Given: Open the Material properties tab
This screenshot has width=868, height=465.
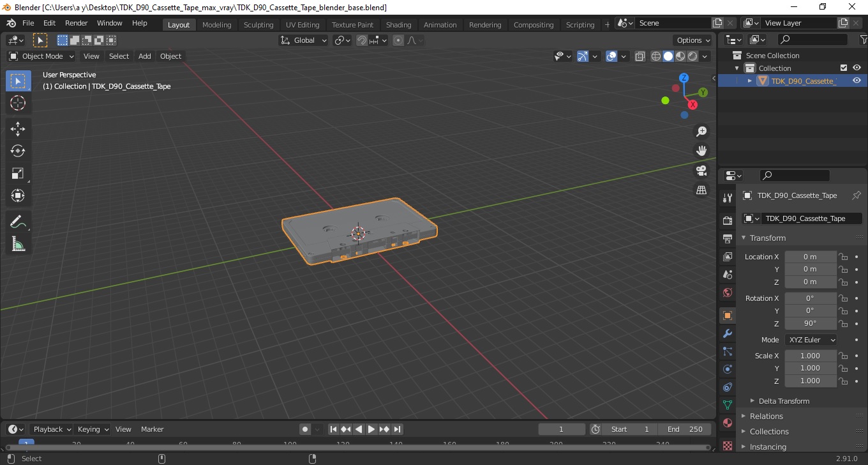Looking at the screenshot, I should pos(727,423).
